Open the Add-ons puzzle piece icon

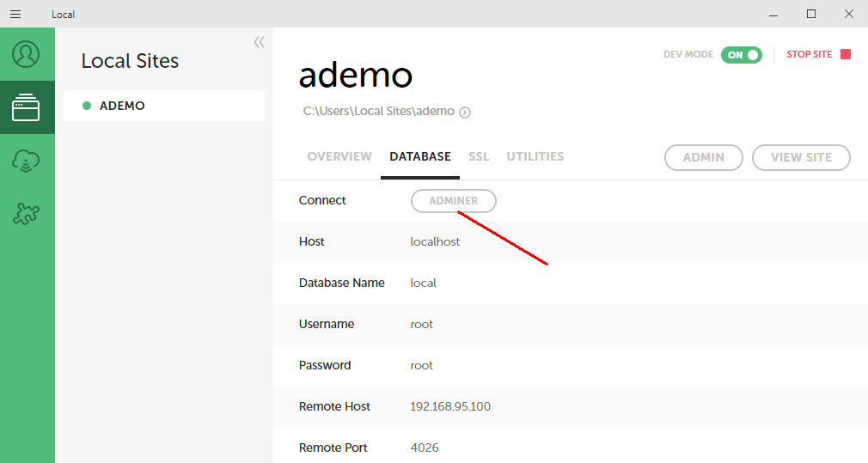26,214
